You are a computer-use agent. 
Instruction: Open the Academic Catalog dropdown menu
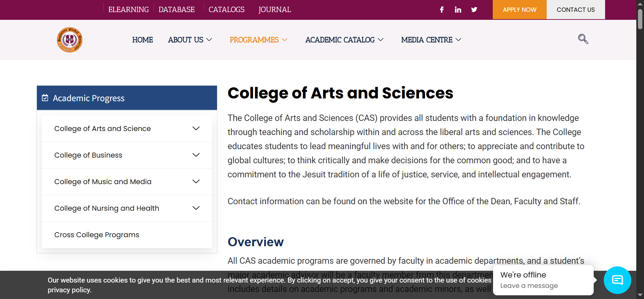click(344, 40)
